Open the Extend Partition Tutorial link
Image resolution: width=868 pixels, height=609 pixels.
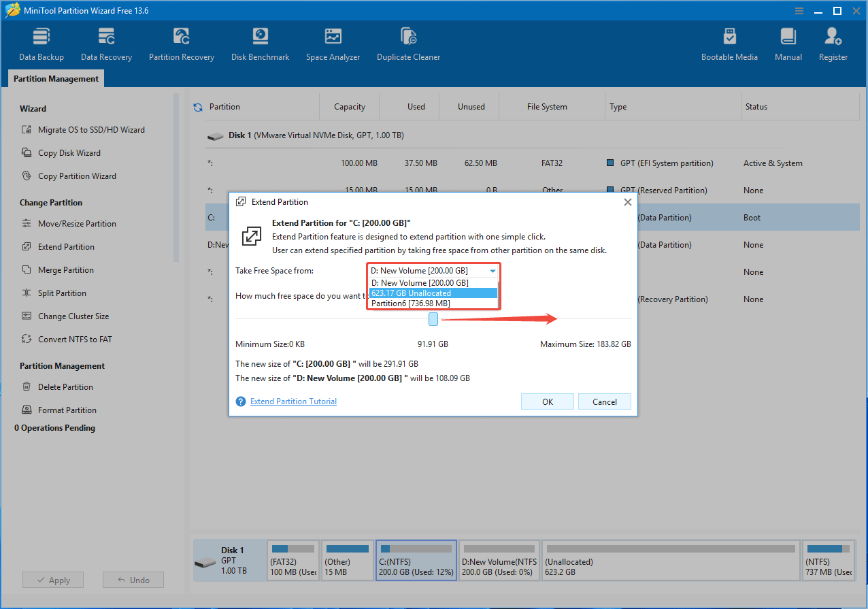[x=293, y=401]
